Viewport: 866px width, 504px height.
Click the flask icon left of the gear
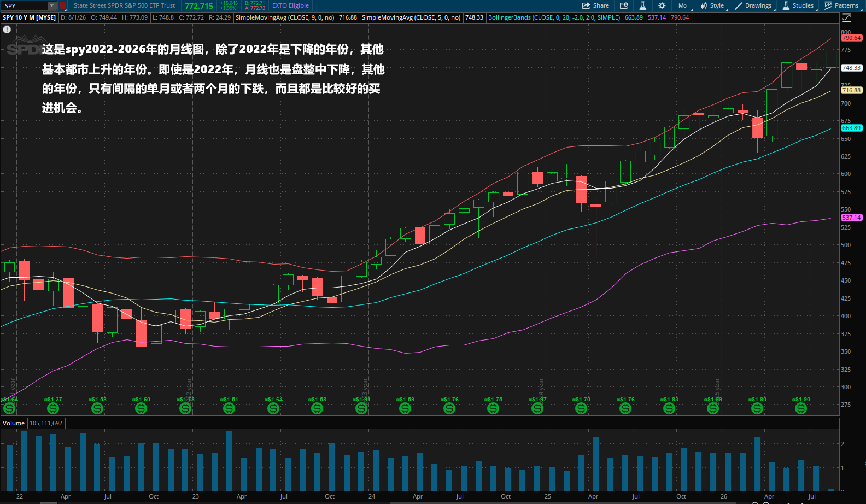click(643, 5)
